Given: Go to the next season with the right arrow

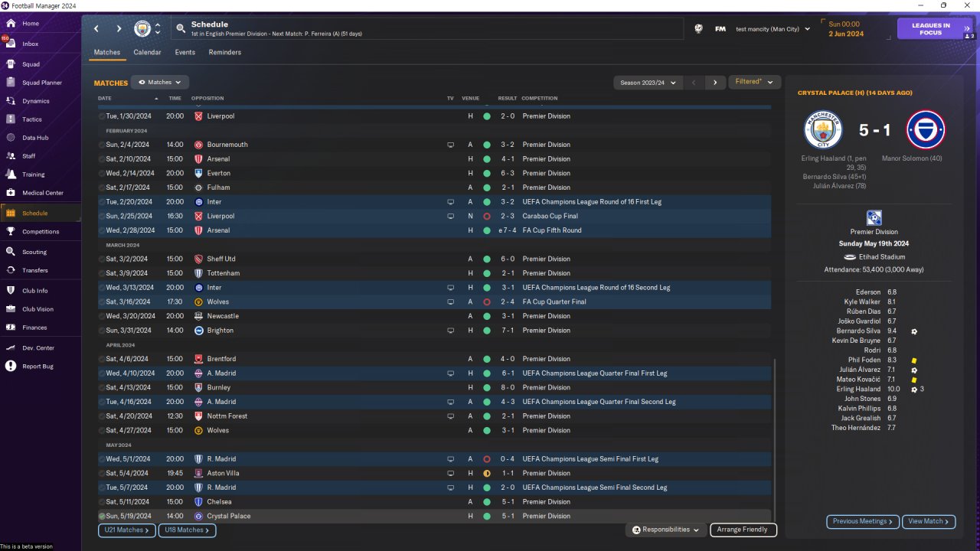Looking at the screenshot, I should (x=715, y=82).
